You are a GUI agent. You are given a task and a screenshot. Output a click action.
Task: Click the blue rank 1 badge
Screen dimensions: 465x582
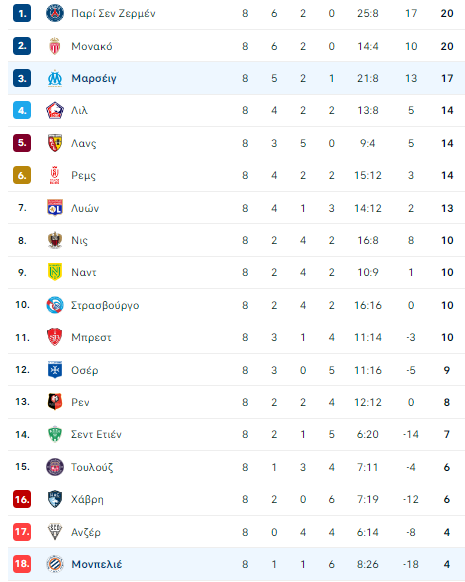click(22, 13)
